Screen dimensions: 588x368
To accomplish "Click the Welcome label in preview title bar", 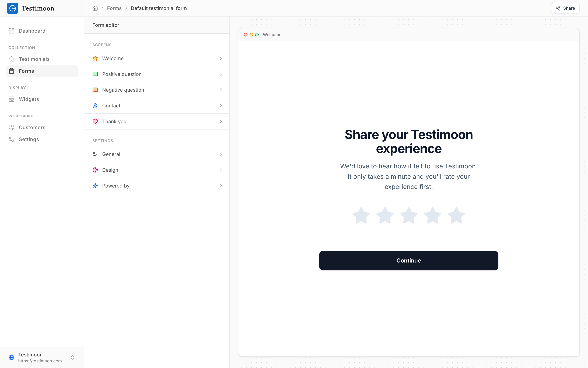I will tap(272, 35).
